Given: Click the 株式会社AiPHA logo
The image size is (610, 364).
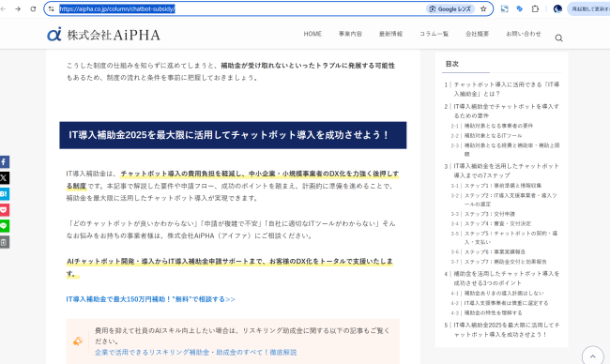Looking at the screenshot, I should [103, 35].
